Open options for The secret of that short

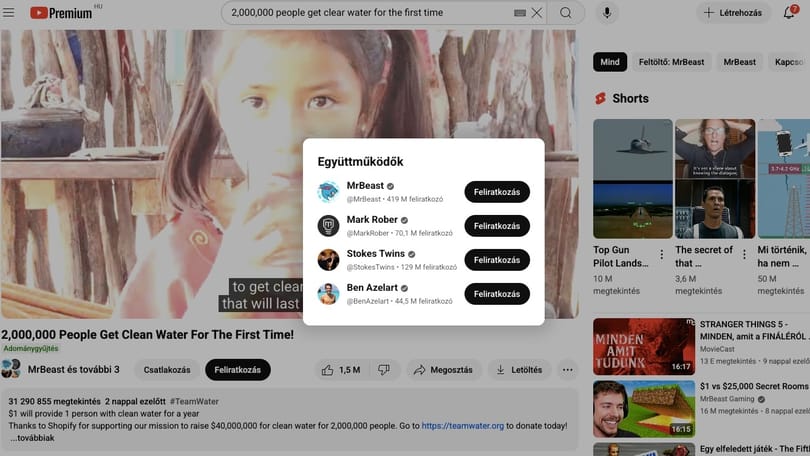tap(744, 255)
